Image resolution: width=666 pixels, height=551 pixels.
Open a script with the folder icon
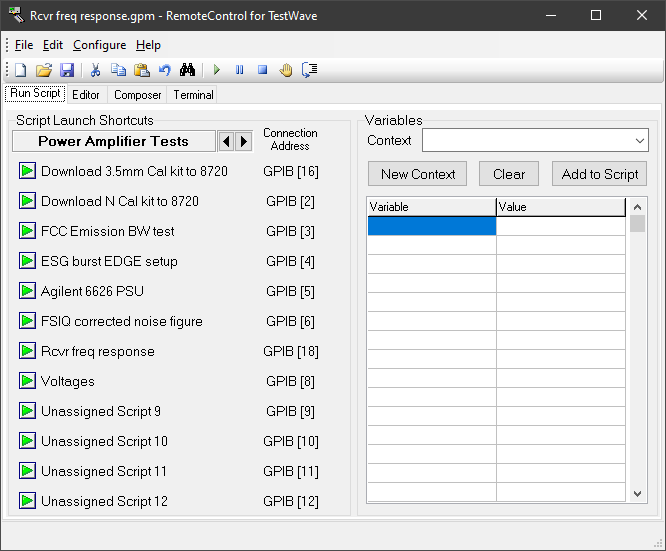[43, 70]
